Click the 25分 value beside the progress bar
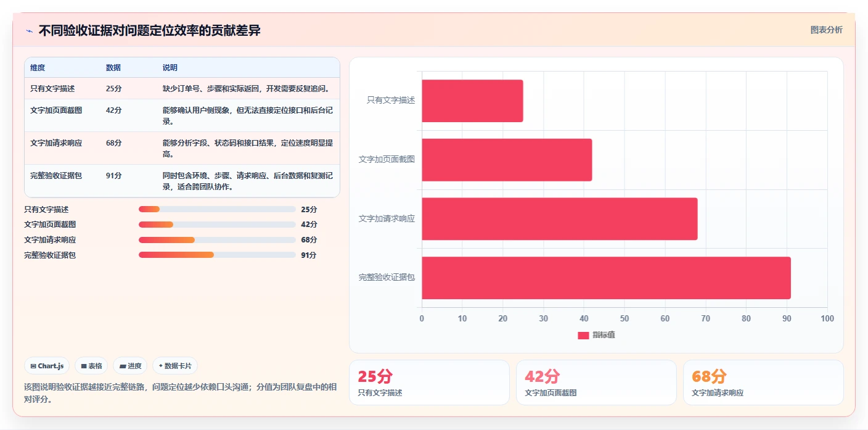Viewport: 868px width, 430px height. tap(309, 210)
